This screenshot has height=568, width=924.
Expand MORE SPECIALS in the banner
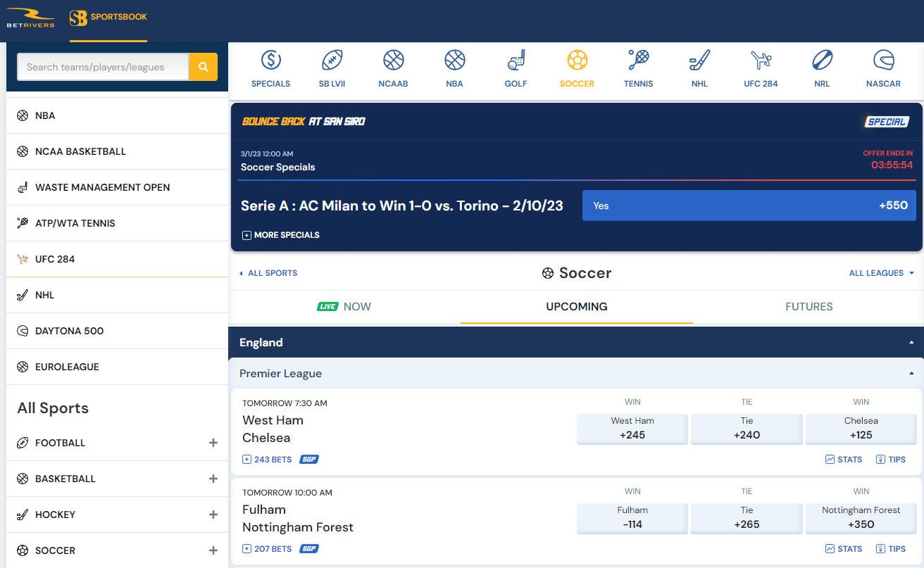280,234
